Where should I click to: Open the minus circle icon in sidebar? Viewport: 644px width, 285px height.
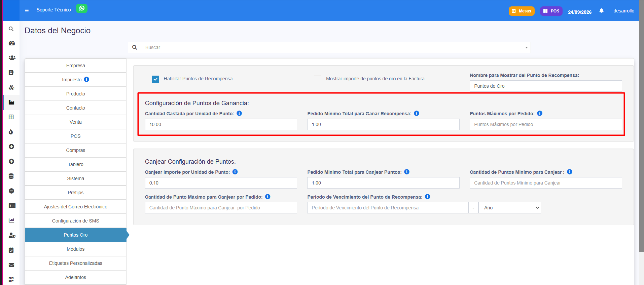pyautogui.click(x=11, y=191)
